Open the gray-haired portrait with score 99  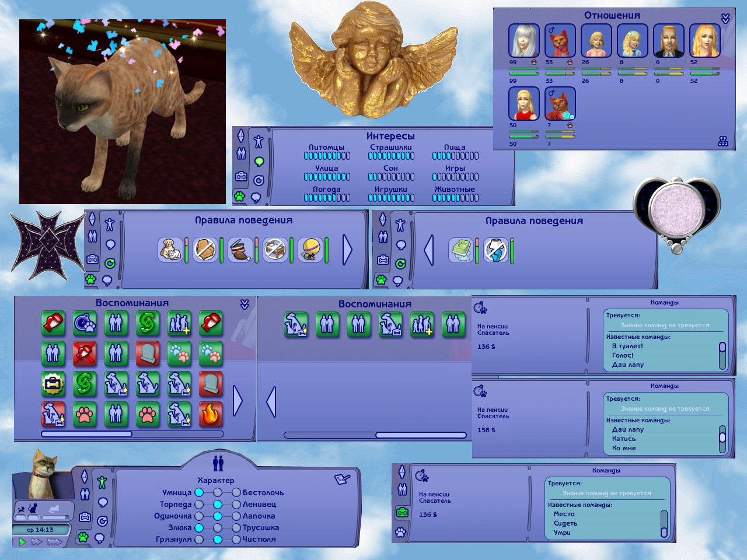point(523,40)
